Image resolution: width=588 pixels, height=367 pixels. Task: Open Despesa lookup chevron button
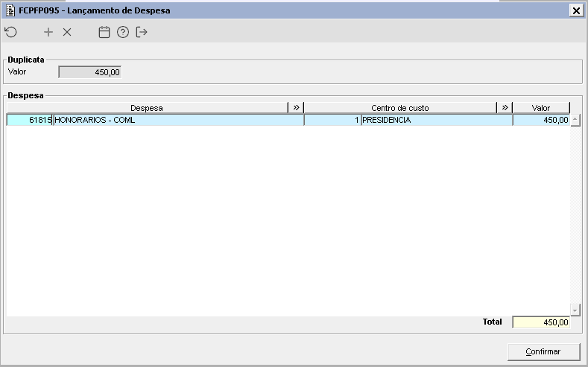(x=296, y=108)
